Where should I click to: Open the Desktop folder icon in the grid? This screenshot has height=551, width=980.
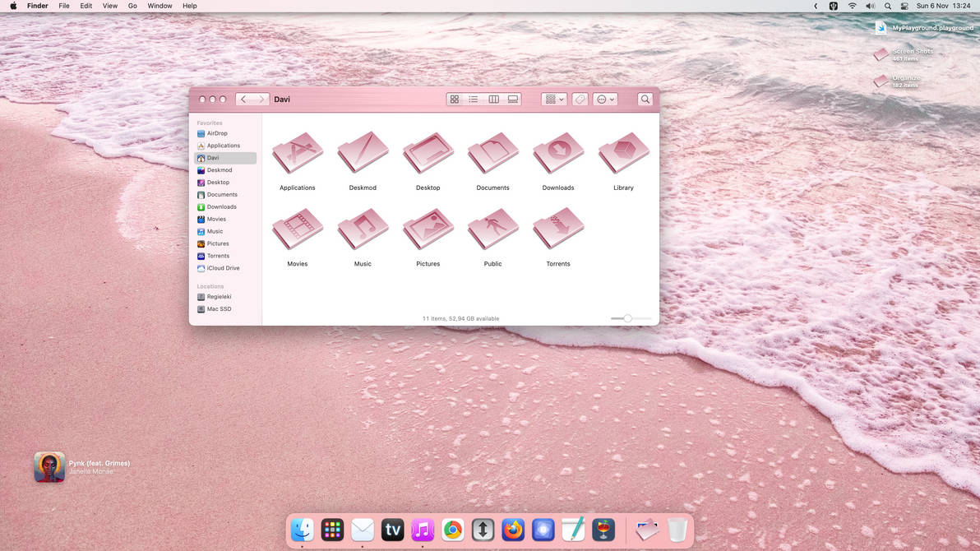pos(428,153)
